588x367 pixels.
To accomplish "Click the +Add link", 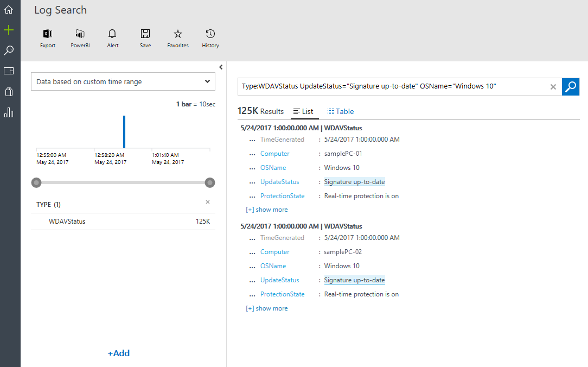I will click(x=119, y=353).
